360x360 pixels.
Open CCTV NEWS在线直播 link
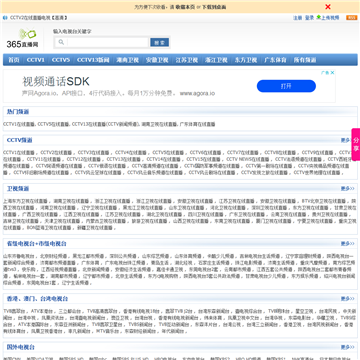247,159
